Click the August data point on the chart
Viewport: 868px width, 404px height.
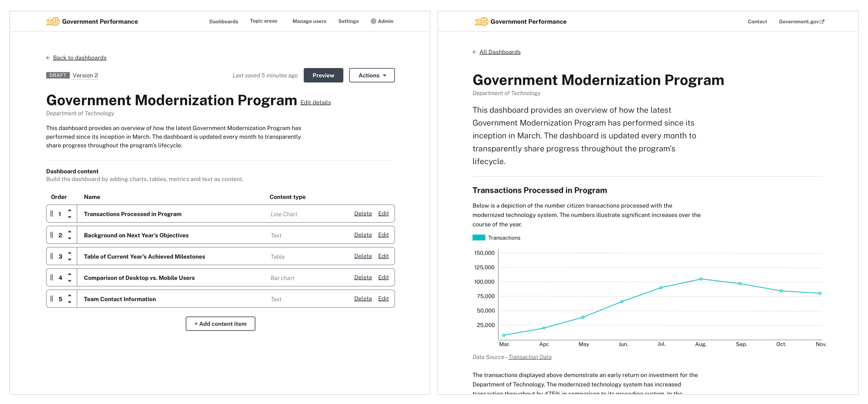pyautogui.click(x=701, y=279)
